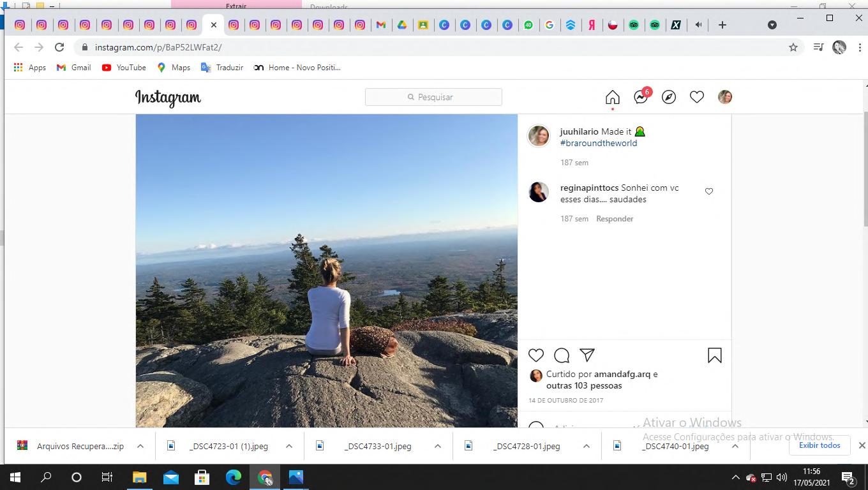Image resolution: width=868 pixels, height=490 pixels.
Task: Open File Explorer from taskbar
Action: (x=139, y=477)
